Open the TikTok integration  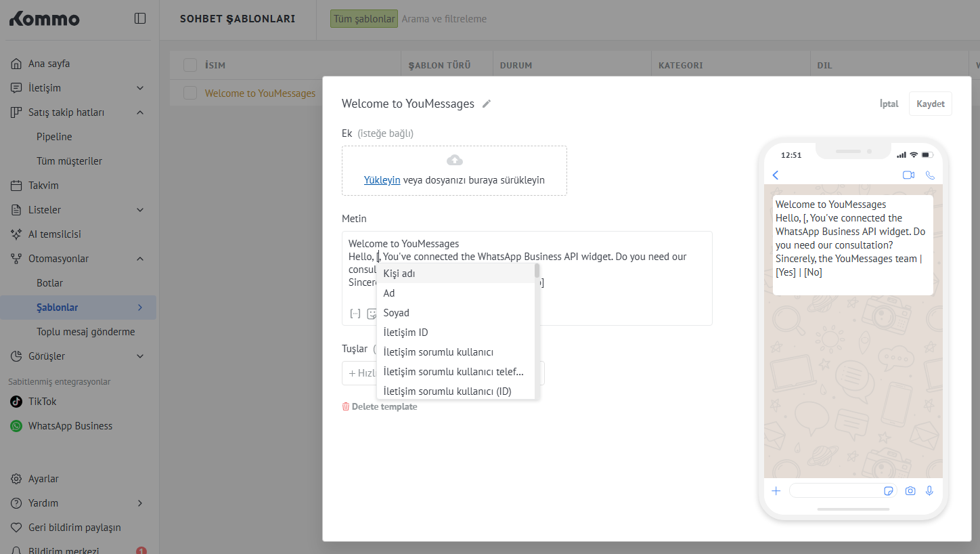click(x=42, y=402)
